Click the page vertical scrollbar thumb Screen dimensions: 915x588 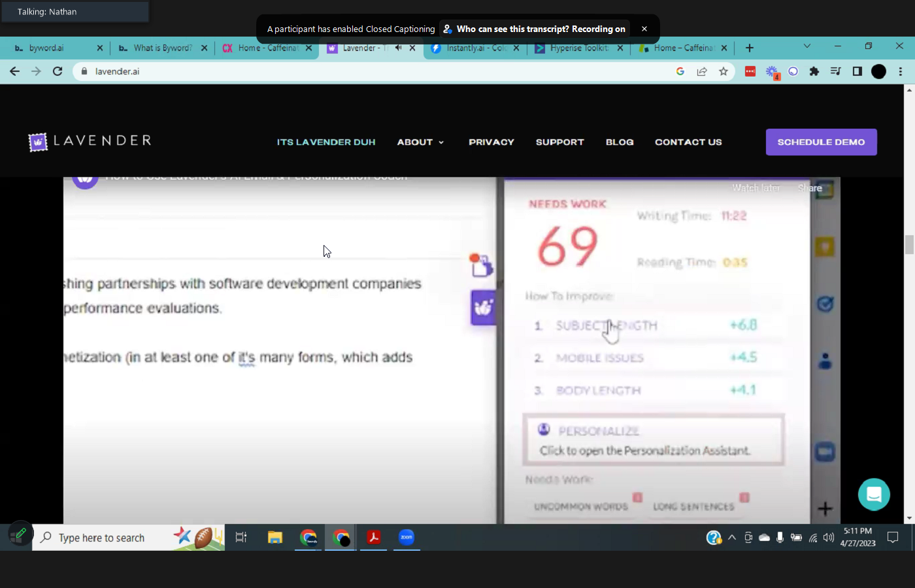[909, 245]
